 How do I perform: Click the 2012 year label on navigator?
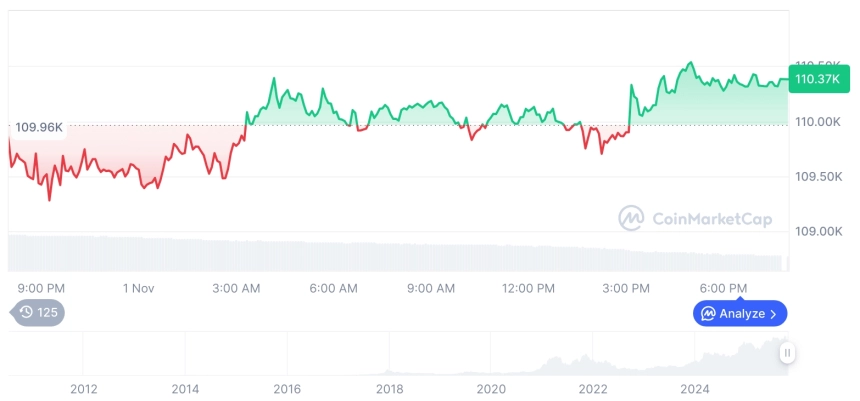point(83,388)
